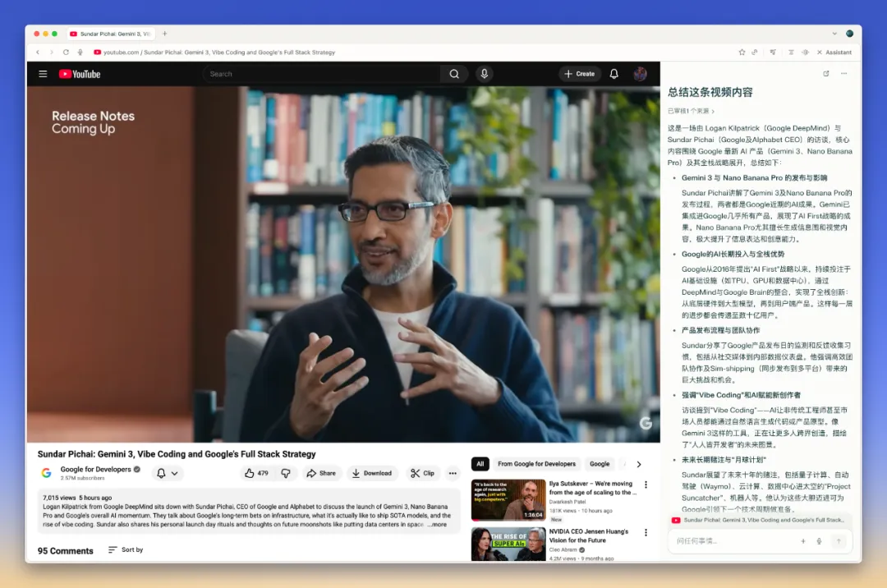Open new browser tab with plus
This screenshot has height=588, width=887.
click(164, 34)
